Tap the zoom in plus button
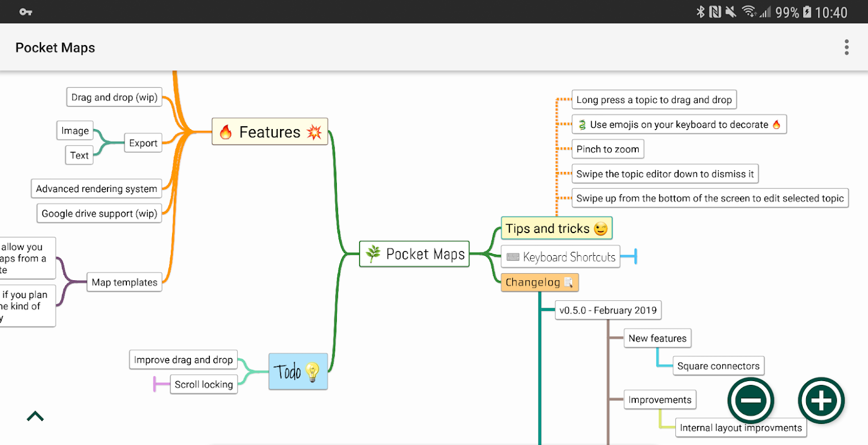868x445 pixels. tap(821, 400)
